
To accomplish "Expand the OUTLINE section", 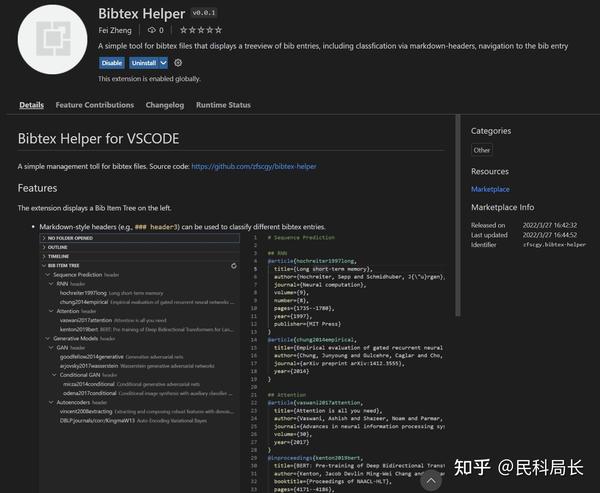I will pyautogui.click(x=140, y=247).
